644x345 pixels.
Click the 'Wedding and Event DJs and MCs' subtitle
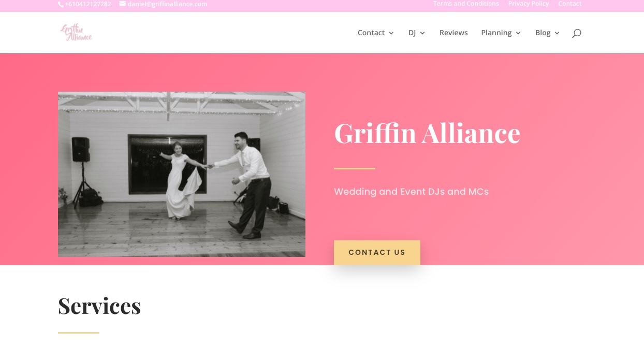[x=412, y=192]
